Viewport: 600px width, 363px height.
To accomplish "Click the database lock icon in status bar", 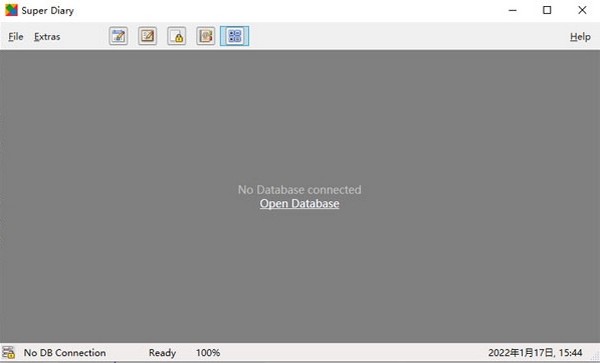I will (x=8, y=352).
